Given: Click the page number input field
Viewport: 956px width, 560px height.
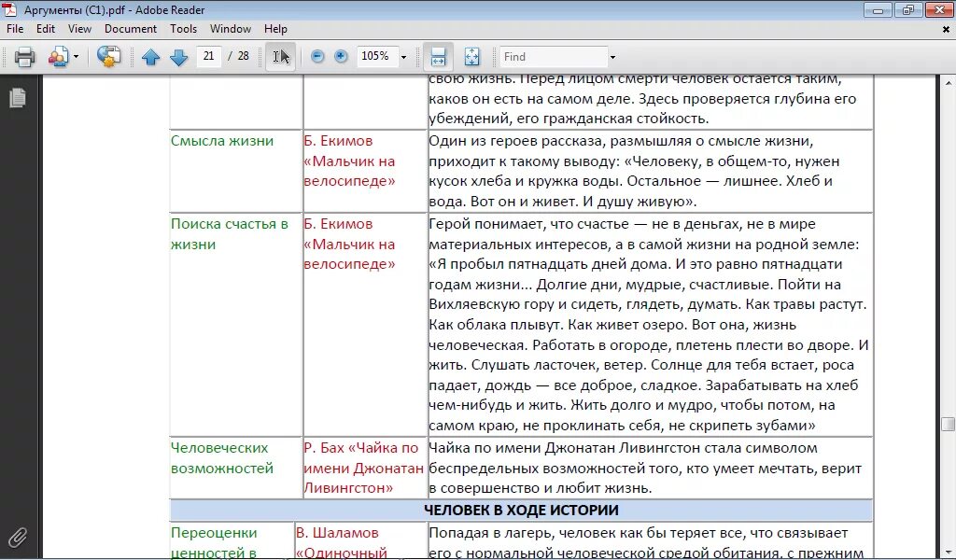Looking at the screenshot, I should [x=207, y=57].
